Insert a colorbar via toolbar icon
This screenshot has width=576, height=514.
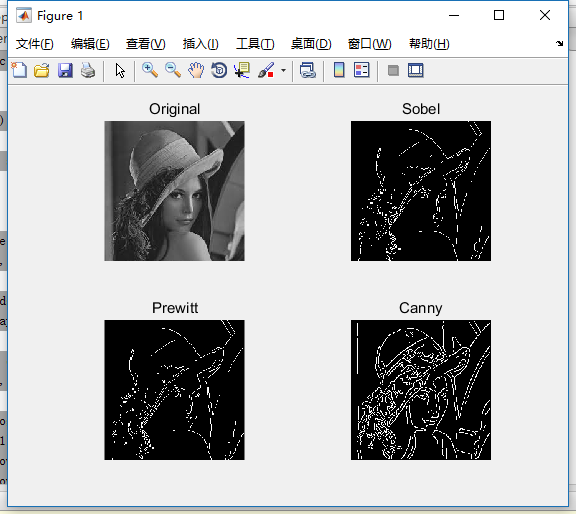(x=339, y=70)
